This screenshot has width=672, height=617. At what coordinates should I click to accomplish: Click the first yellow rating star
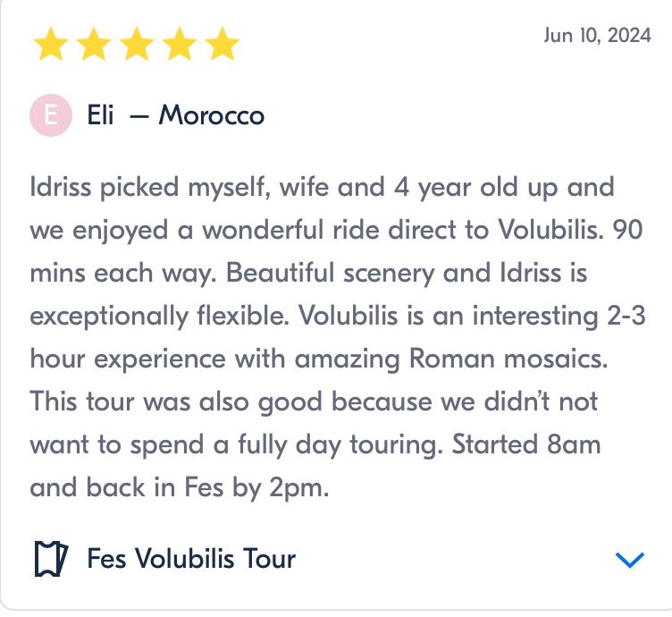(x=51, y=44)
